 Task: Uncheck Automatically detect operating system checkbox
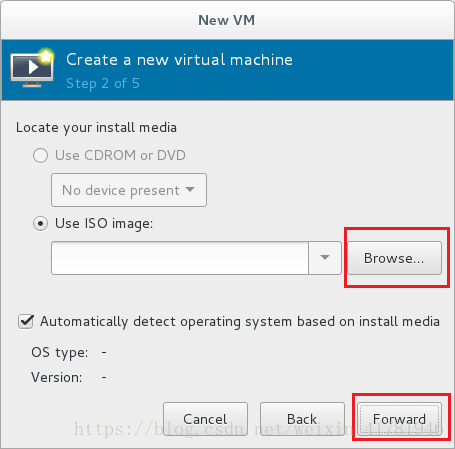26,322
